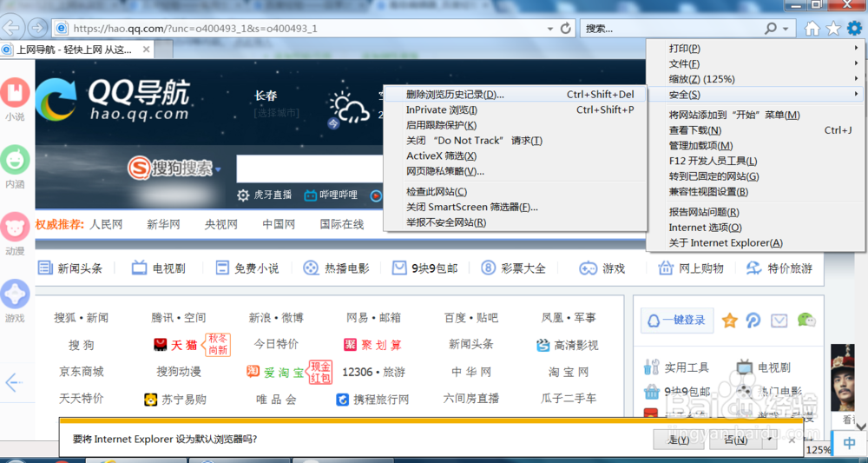Viewport: 868px width, 463px height.
Task: Open F12 开发人员工具(L)
Action: click(754, 161)
